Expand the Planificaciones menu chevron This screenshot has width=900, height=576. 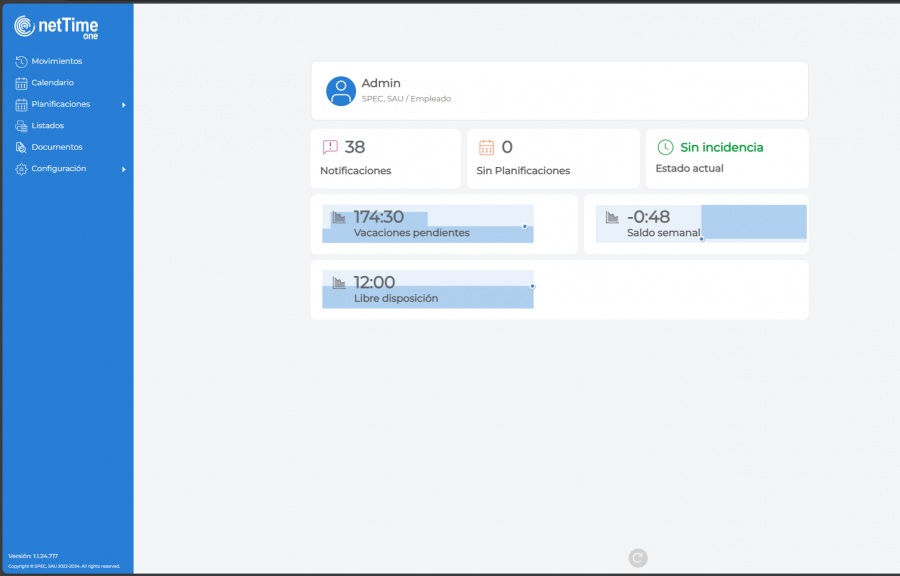pyautogui.click(x=124, y=104)
